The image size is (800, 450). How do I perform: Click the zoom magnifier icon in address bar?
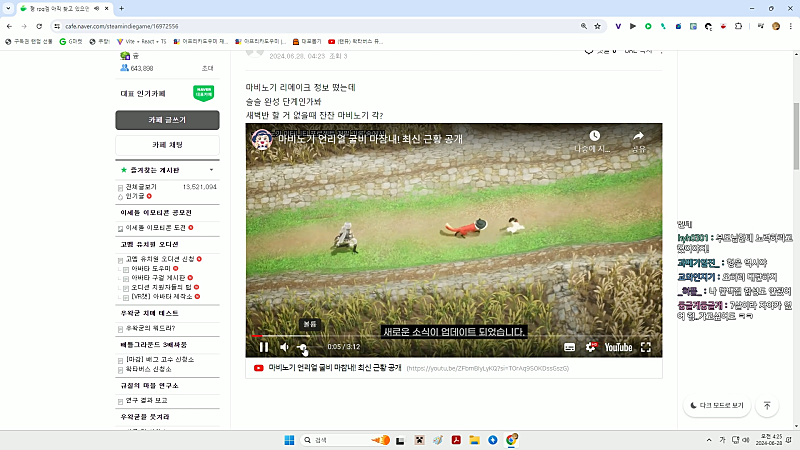584,26
